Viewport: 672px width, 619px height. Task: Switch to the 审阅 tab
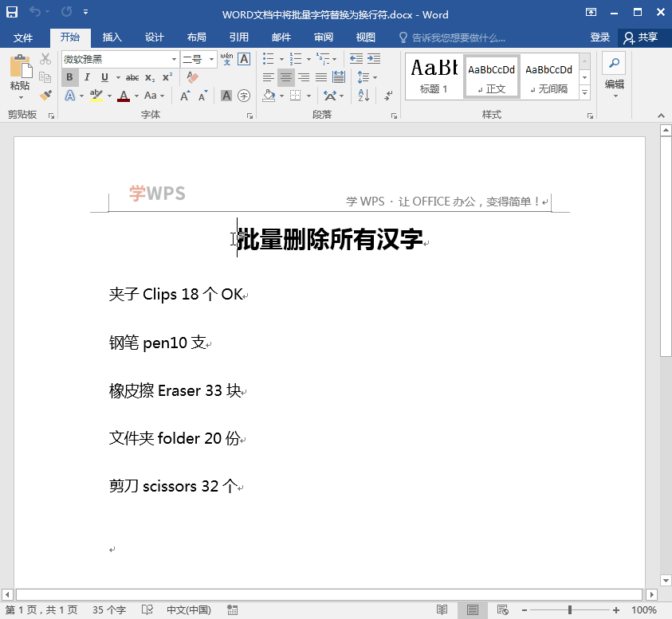323,37
